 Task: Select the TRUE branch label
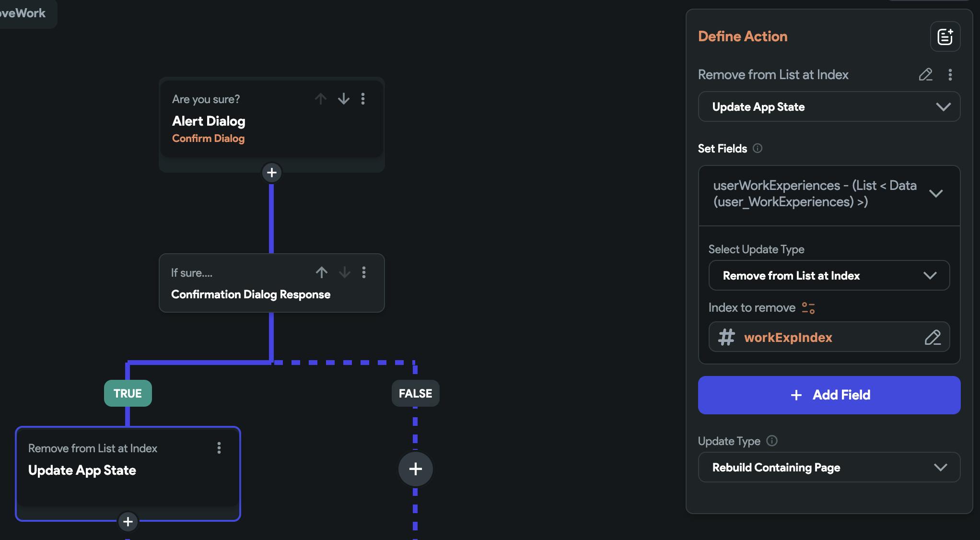(128, 393)
